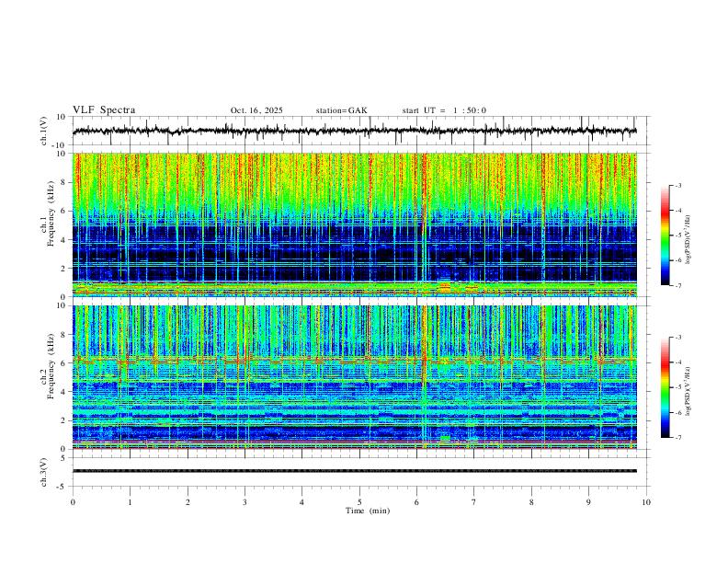The width and height of the screenshot is (728, 563).
Task: Click the time axis tick label '5'
Action: coord(359,502)
